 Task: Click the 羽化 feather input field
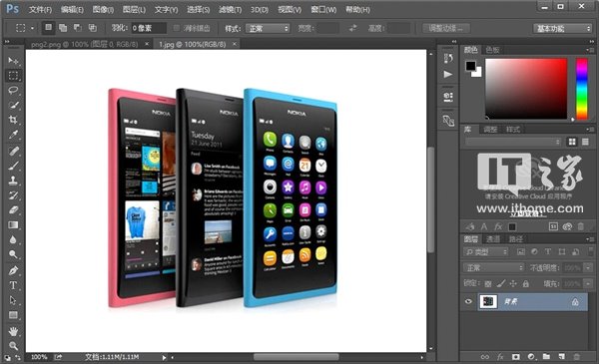tap(148, 28)
